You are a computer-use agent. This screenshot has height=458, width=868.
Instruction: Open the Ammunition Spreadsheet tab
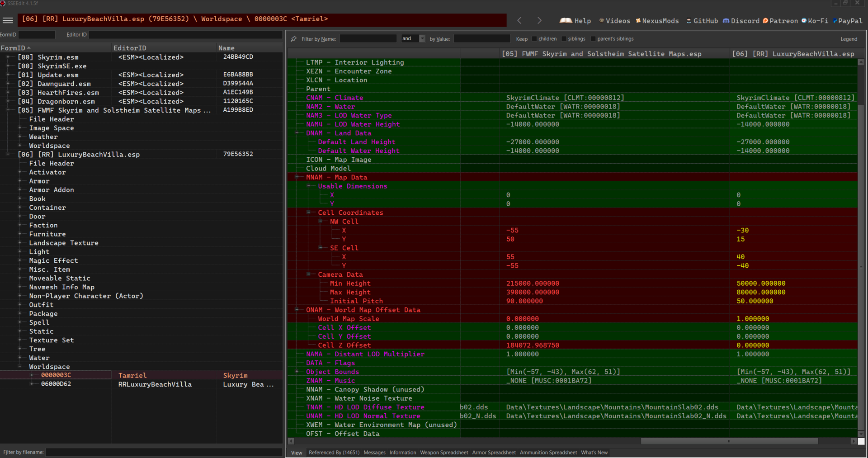coord(548,453)
